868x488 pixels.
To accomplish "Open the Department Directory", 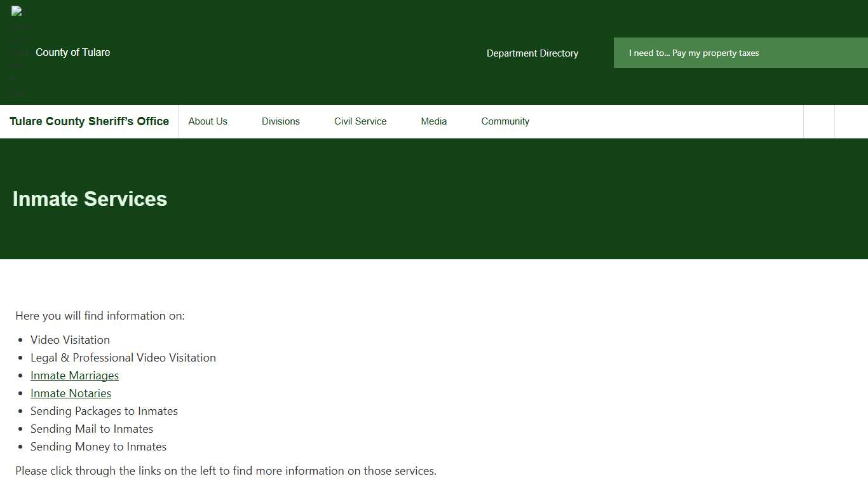I will [532, 53].
